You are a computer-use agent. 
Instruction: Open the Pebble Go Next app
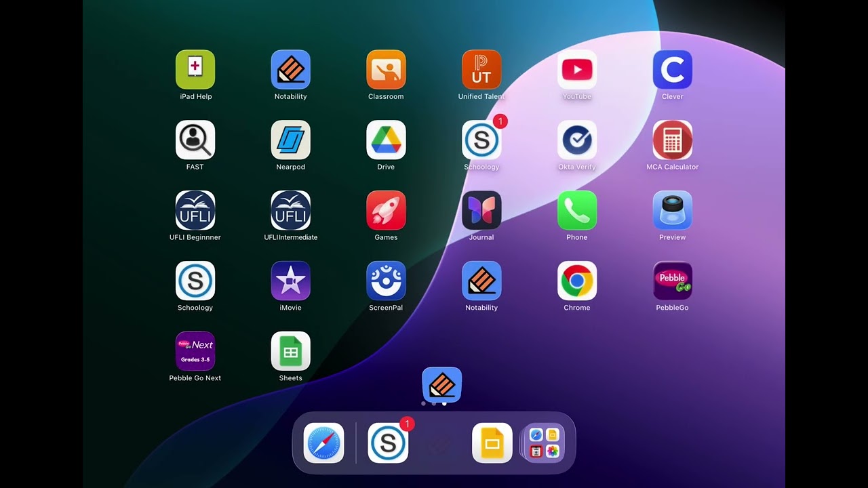[195, 352]
